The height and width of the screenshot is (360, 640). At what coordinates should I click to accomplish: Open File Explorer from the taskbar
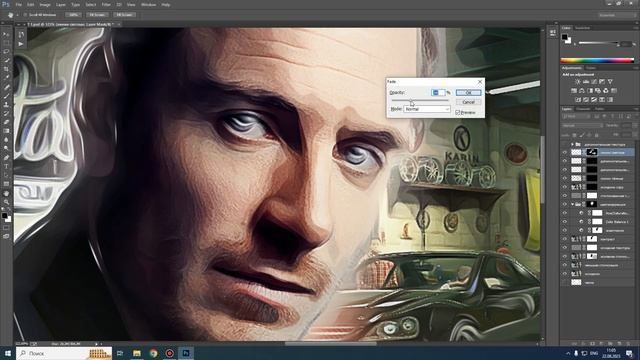pyautogui.click(x=137, y=353)
